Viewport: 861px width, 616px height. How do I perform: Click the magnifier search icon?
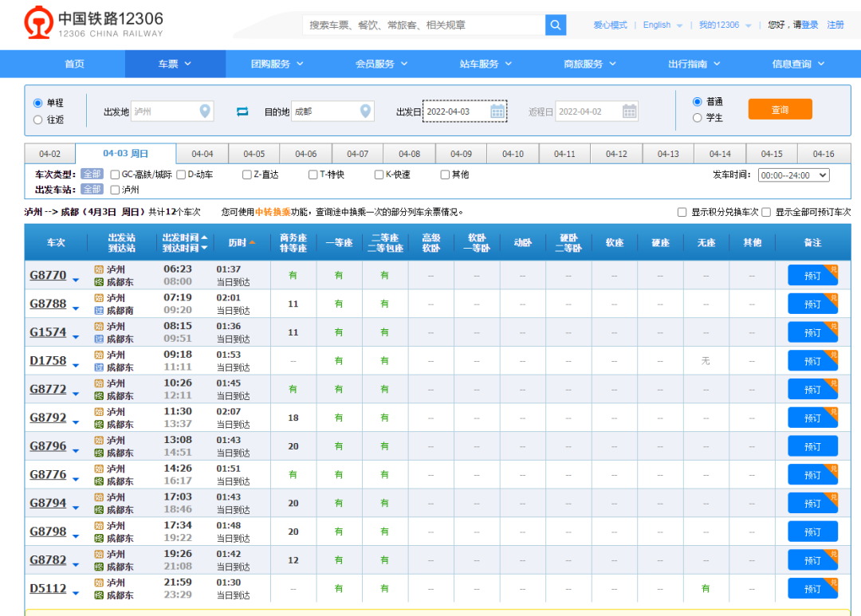(556, 25)
